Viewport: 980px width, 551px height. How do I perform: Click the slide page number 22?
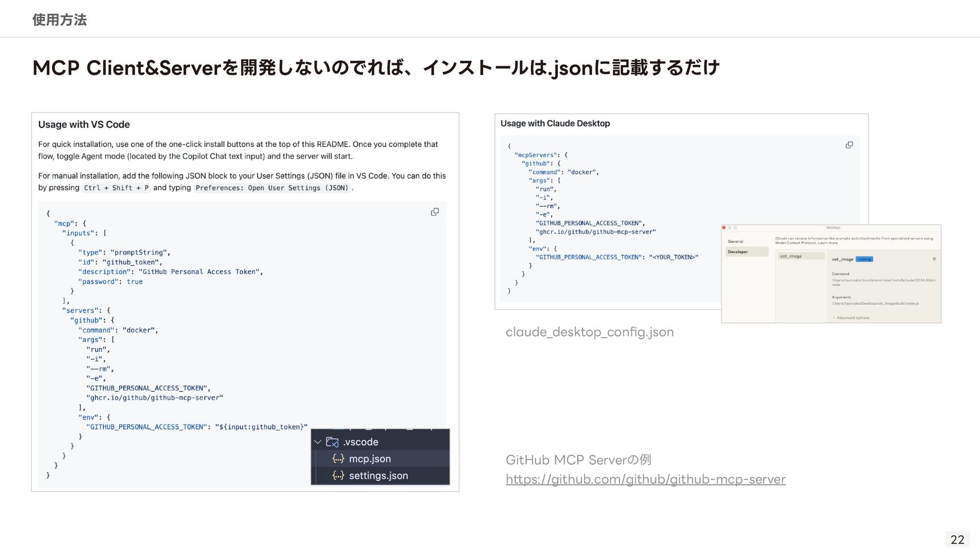point(957,539)
